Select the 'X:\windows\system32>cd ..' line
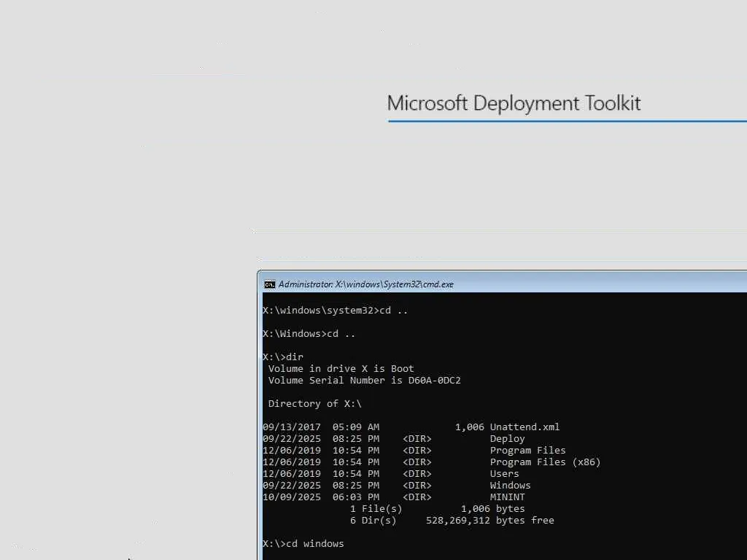 tap(335, 311)
